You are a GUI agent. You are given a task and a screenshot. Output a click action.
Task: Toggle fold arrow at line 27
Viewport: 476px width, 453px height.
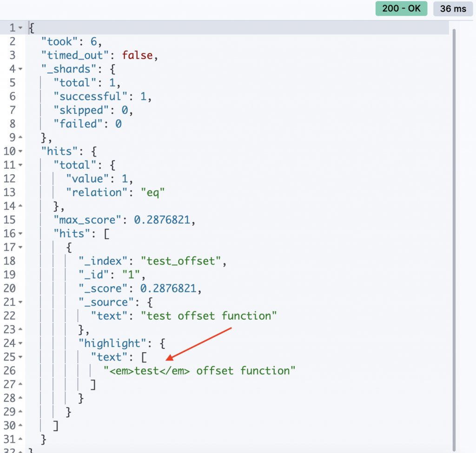pyautogui.click(x=20, y=384)
